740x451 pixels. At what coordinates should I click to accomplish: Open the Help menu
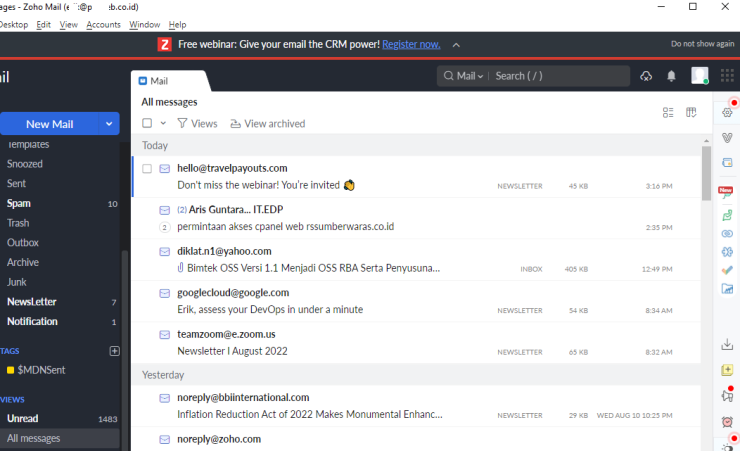[177, 25]
